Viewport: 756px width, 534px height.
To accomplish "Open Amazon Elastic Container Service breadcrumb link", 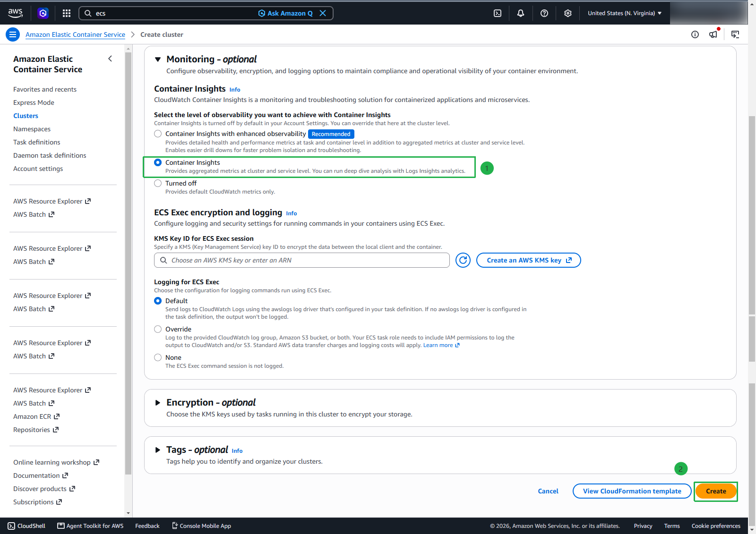I will (76, 34).
